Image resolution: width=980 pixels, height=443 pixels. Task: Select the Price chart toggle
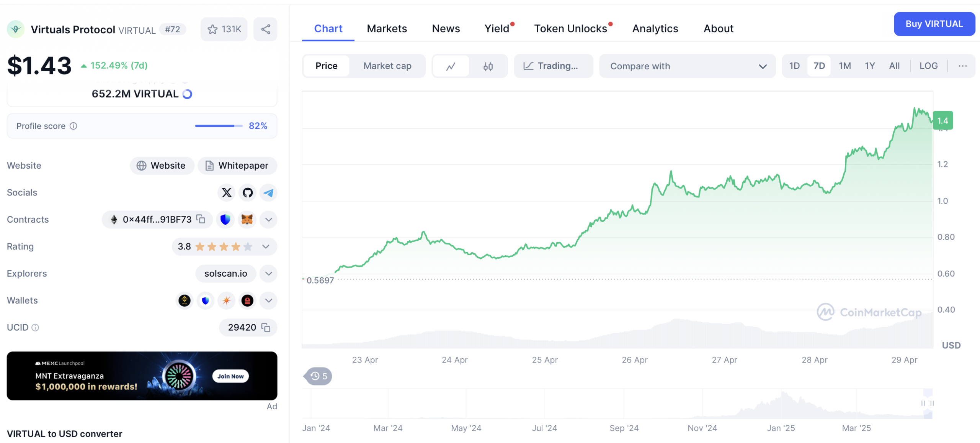327,66
